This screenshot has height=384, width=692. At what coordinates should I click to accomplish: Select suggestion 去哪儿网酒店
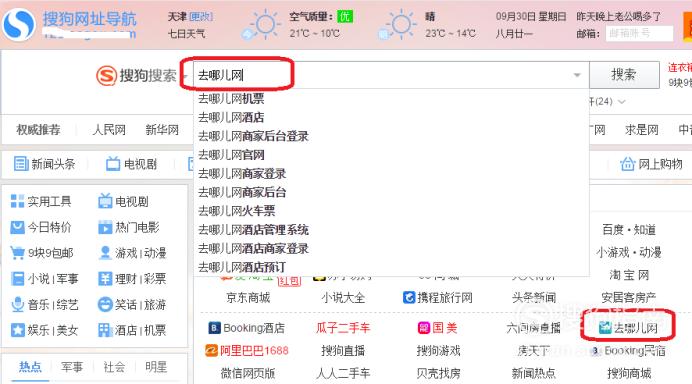pos(231,117)
